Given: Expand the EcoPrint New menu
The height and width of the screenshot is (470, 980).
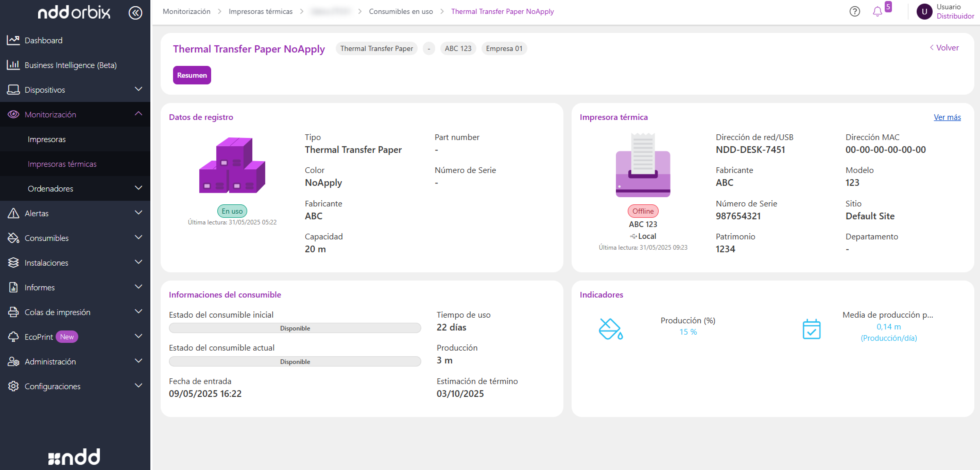Looking at the screenshot, I should click(x=139, y=336).
